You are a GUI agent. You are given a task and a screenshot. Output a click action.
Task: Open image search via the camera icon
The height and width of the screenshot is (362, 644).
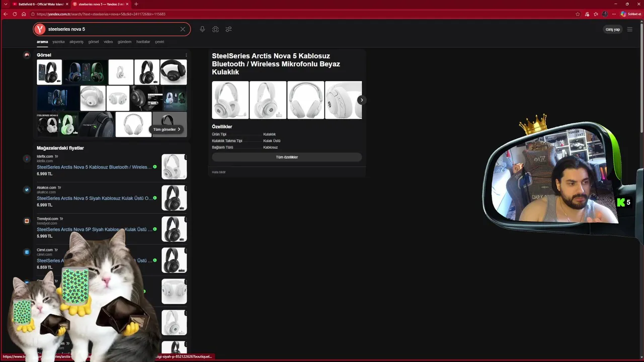(215, 29)
